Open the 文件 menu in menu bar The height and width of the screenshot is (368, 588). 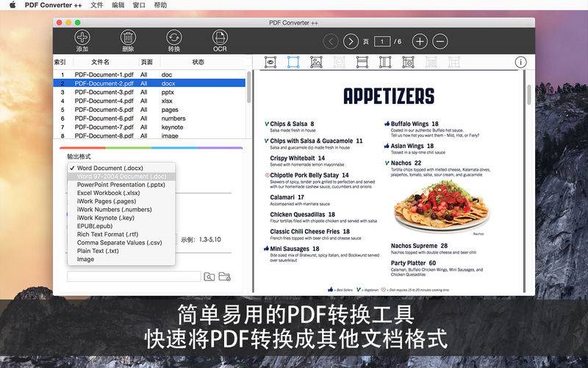coord(97,5)
